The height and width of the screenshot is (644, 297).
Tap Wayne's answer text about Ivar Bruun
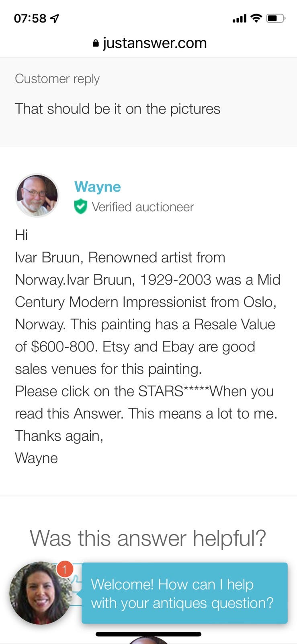point(147,324)
